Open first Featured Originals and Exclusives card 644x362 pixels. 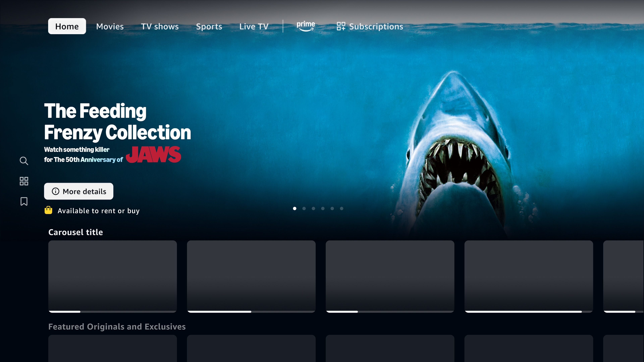(113, 349)
